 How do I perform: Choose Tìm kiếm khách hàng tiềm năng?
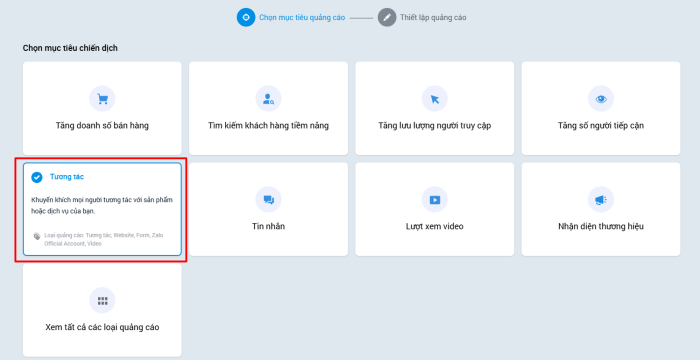tap(268, 109)
